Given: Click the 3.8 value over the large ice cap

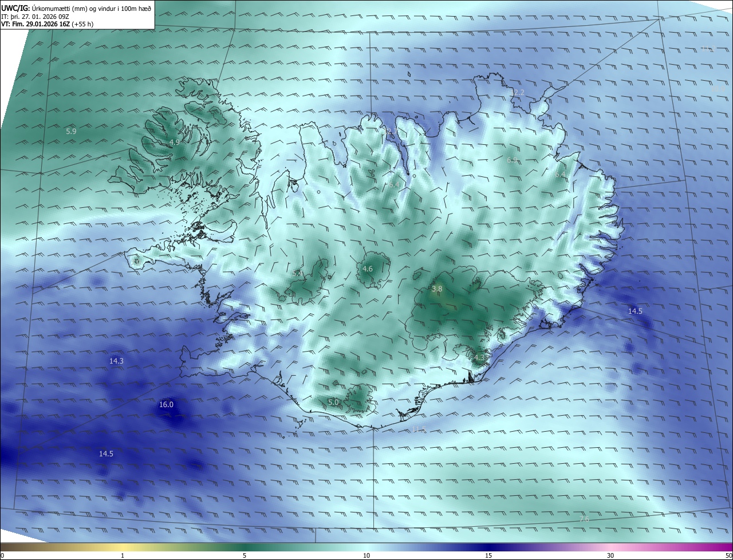Looking at the screenshot, I should point(437,289).
